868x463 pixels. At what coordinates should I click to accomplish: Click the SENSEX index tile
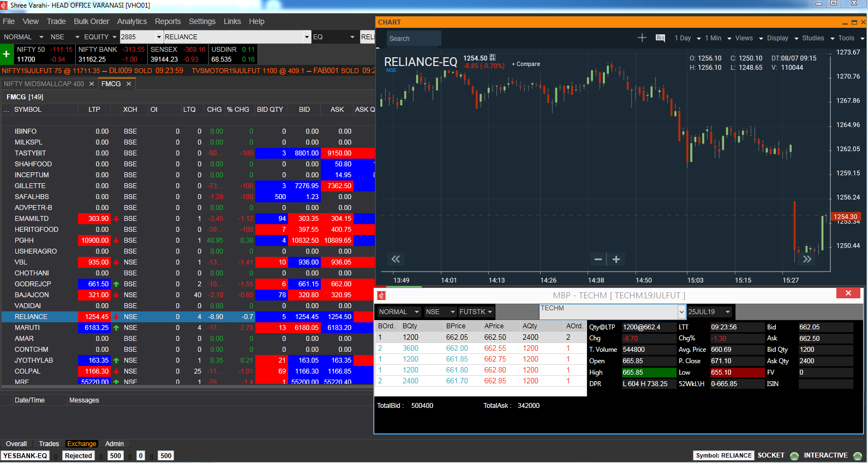coord(178,55)
